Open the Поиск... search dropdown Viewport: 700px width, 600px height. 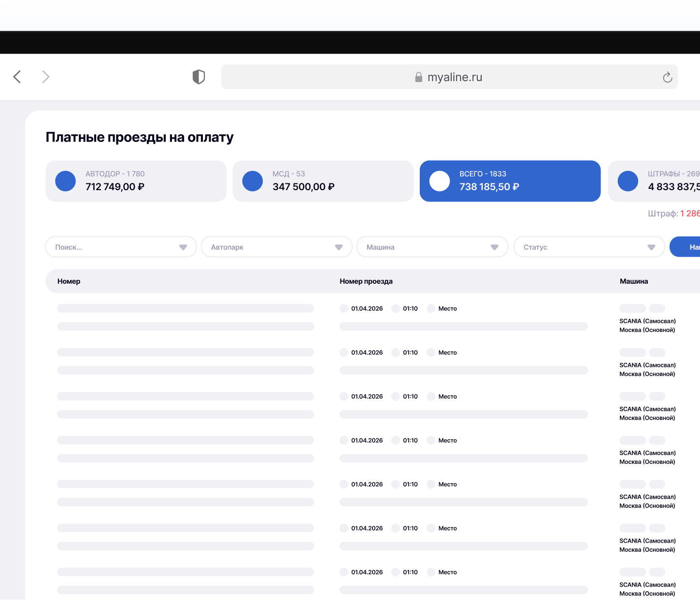[121, 247]
